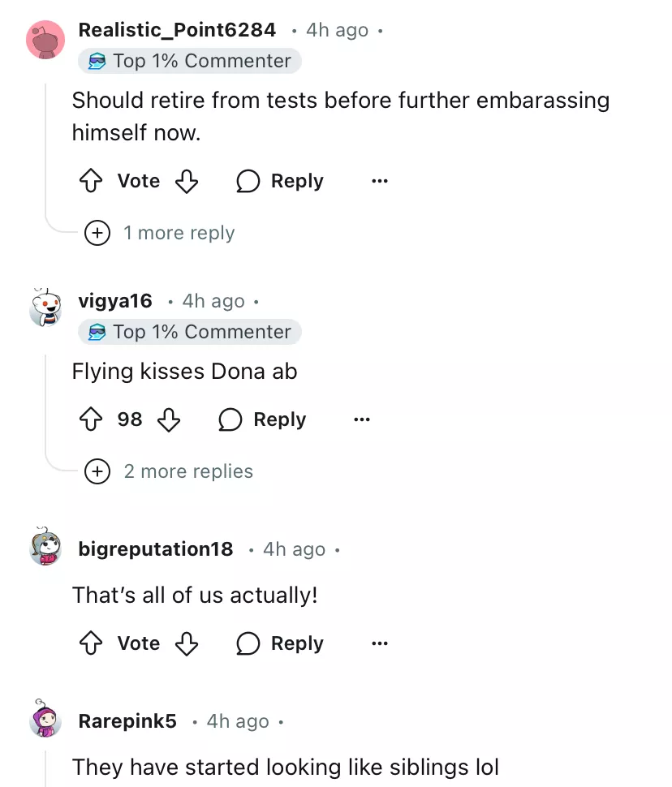Open Realistic_Point6284's avatar profile
This screenshot has height=787, width=672.
tap(45, 40)
